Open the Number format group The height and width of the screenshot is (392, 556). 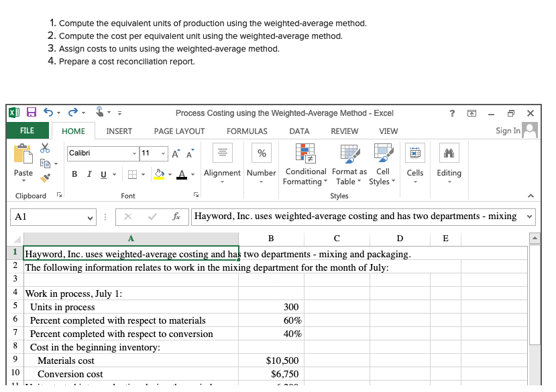[x=262, y=163]
